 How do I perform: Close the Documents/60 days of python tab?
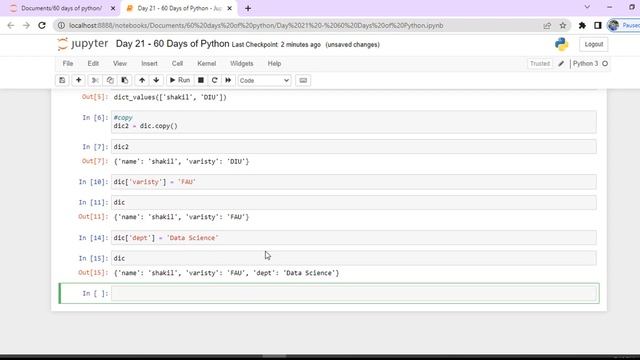coord(113,8)
